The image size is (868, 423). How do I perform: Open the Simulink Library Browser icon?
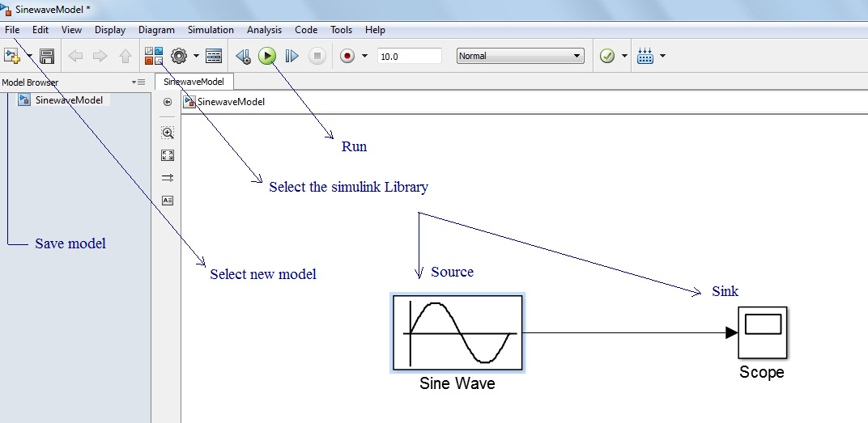pos(154,56)
